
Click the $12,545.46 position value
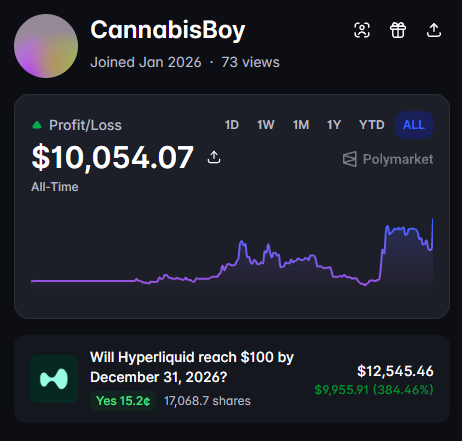tap(395, 371)
